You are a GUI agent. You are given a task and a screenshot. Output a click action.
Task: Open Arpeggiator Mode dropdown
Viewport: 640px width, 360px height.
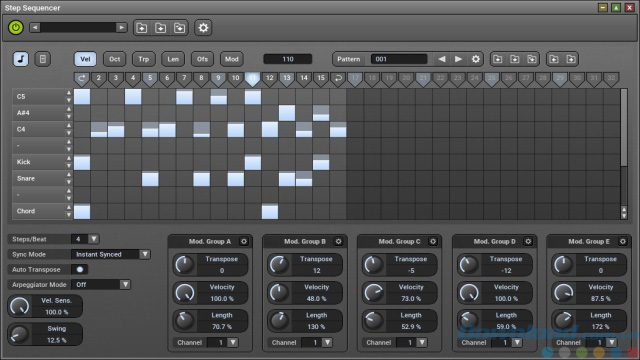(x=125, y=284)
